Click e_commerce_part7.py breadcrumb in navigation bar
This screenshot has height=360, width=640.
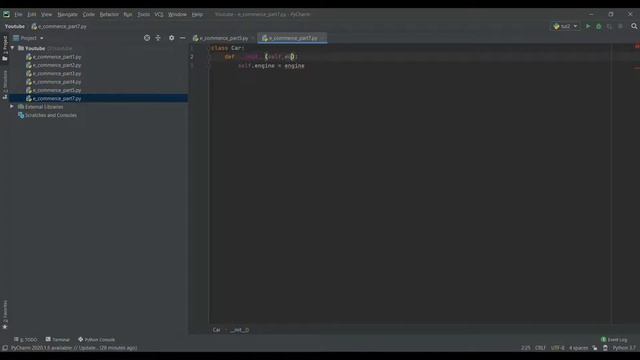pyautogui.click(x=59, y=27)
